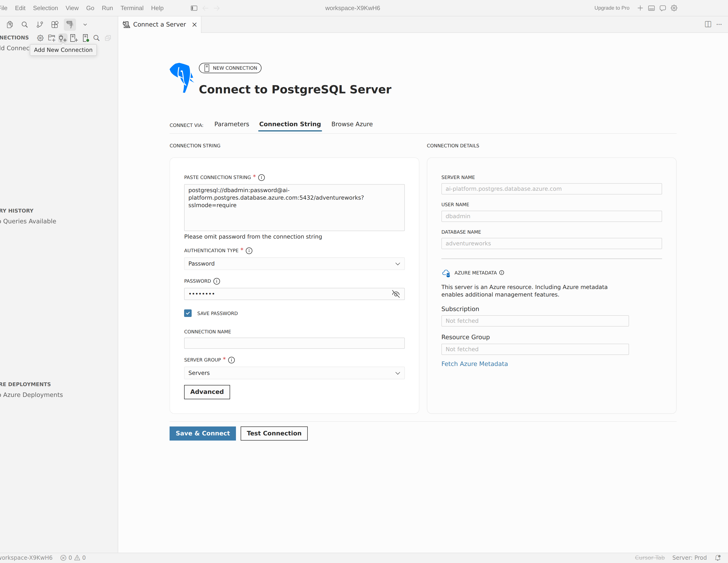728x563 pixels.
Task: Click the Save & Connect button
Action: (x=203, y=433)
